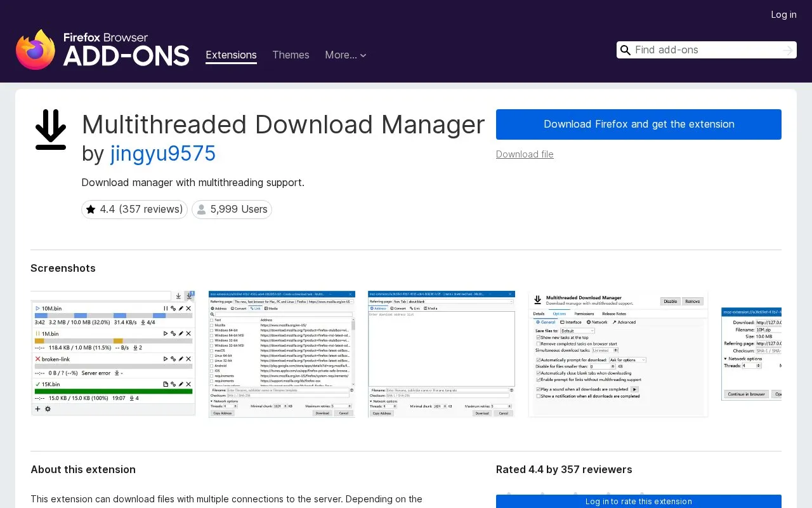Go to the Extensions tab
This screenshot has height=508, width=812.
231,55
